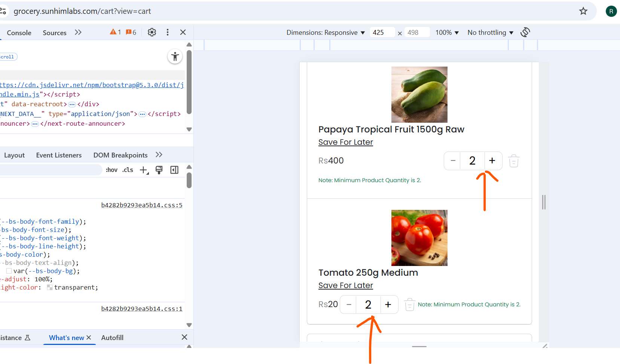Image resolution: width=620 pixels, height=364 pixels.
Task: Pick the --bs-body-bg color swatch
Action: click(9, 271)
